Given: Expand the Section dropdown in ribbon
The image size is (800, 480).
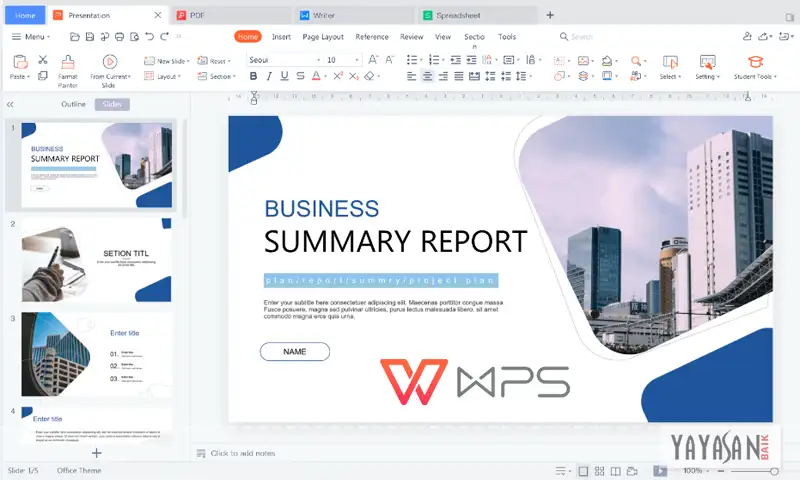Looking at the screenshot, I should tap(234, 77).
